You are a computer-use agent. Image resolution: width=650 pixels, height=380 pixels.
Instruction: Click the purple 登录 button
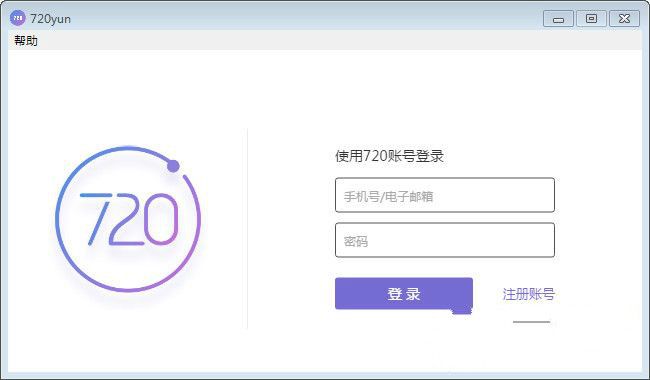tap(404, 293)
